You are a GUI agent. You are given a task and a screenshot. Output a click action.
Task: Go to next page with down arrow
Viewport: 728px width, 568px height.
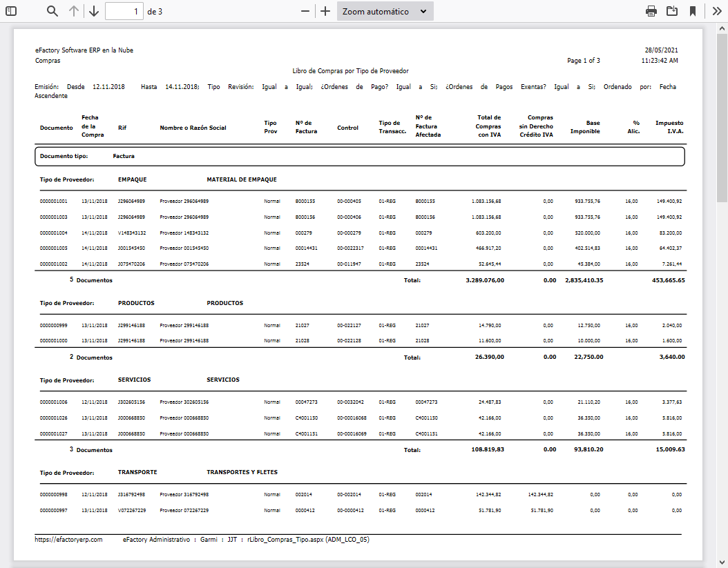(94, 11)
